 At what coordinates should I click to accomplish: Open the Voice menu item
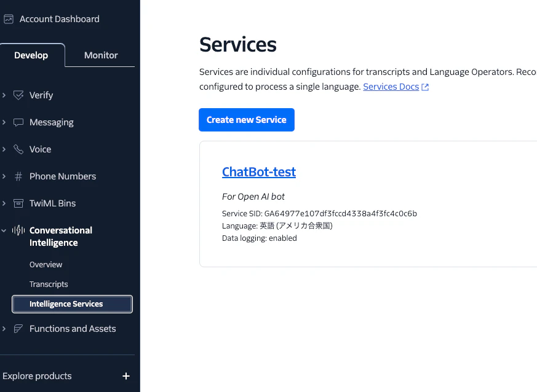[40, 149]
